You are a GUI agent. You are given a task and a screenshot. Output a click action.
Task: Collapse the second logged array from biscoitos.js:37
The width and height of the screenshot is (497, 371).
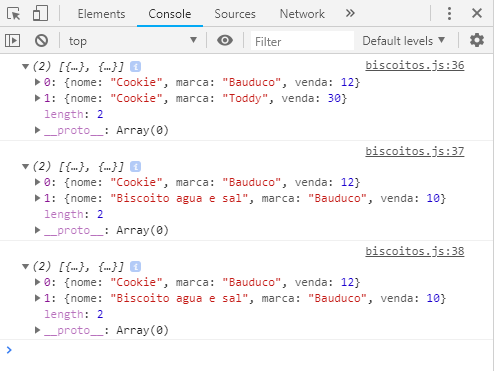point(25,166)
